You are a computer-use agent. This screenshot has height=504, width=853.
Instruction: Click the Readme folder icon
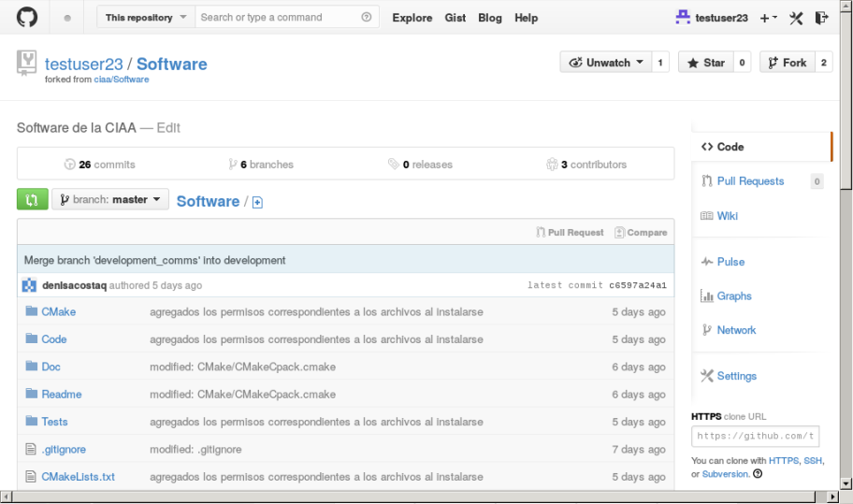coord(32,394)
